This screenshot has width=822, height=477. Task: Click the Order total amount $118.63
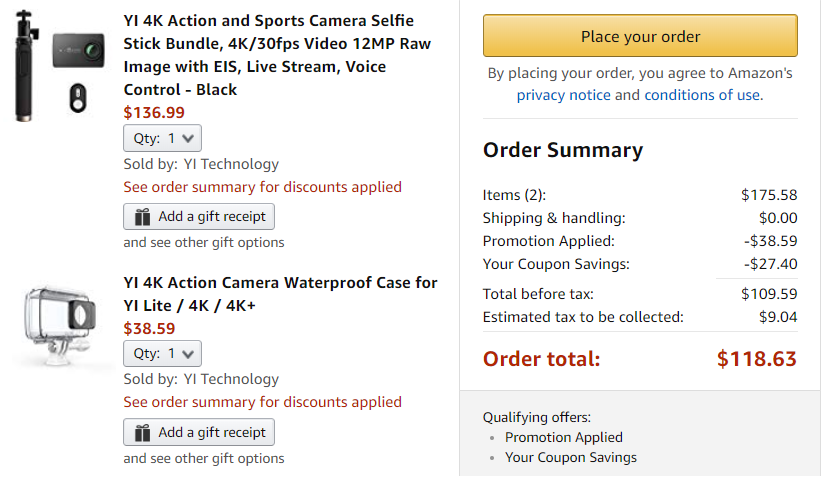pos(756,359)
